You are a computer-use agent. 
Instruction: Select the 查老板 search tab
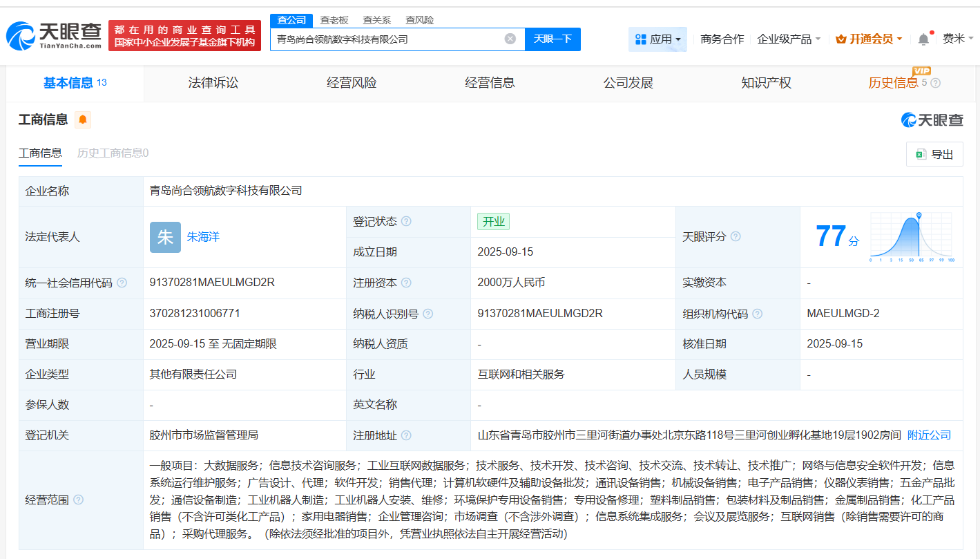(332, 20)
